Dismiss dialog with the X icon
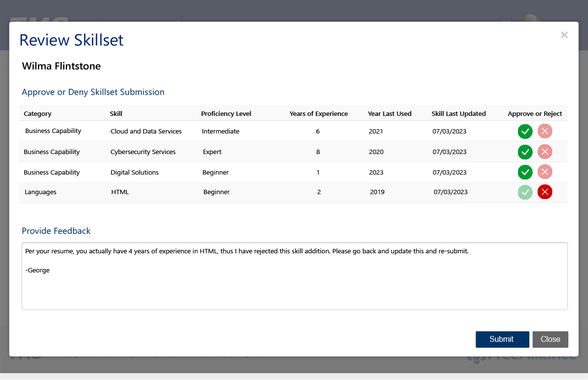This screenshot has width=588, height=380. click(x=564, y=35)
